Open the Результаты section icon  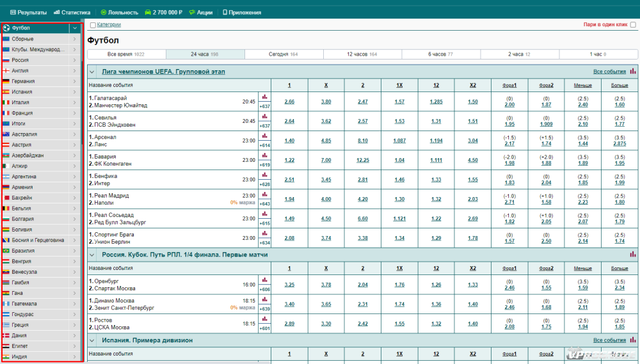click(13, 12)
